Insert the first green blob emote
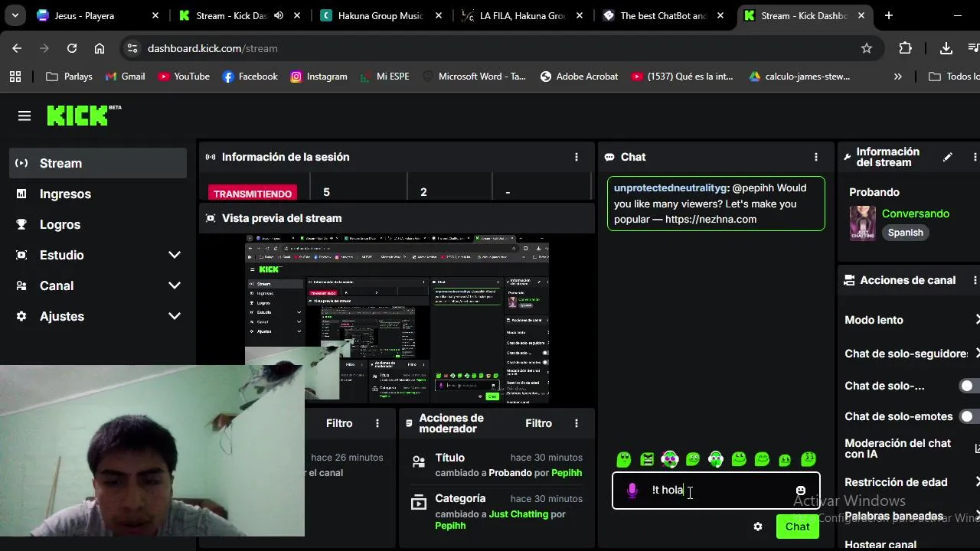The width and height of the screenshot is (980, 551). [624, 459]
